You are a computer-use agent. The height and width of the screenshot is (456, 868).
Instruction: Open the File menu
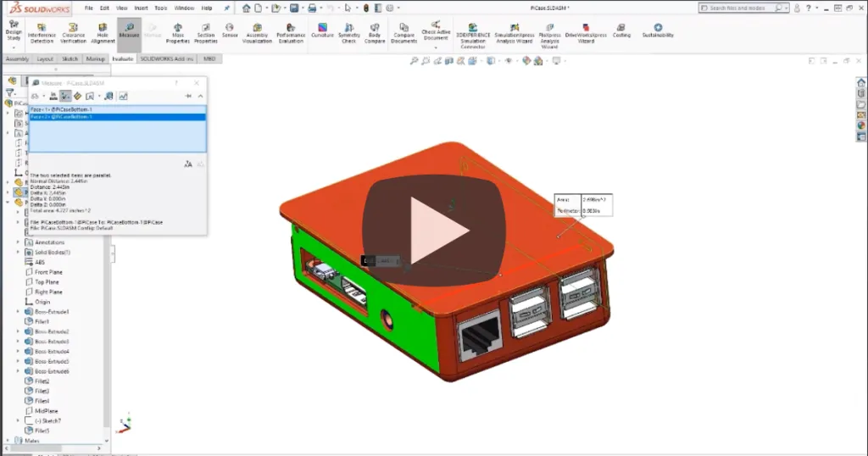[x=88, y=8]
